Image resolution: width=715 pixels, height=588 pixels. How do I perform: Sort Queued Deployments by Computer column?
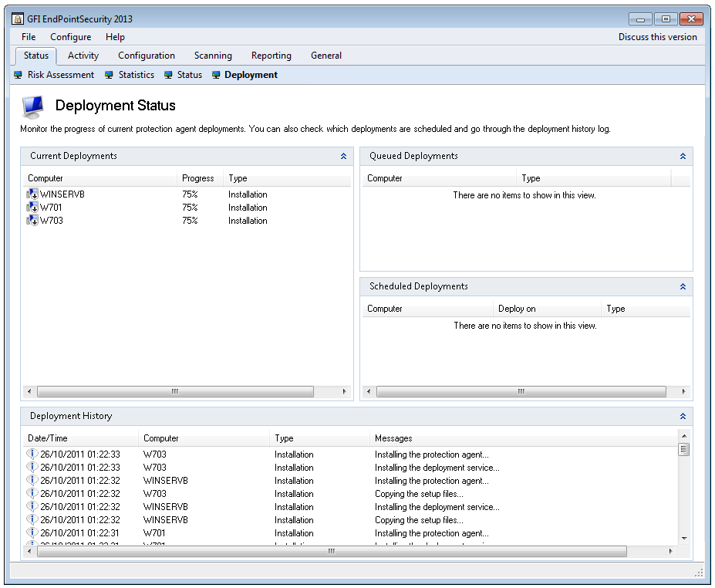(439, 178)
